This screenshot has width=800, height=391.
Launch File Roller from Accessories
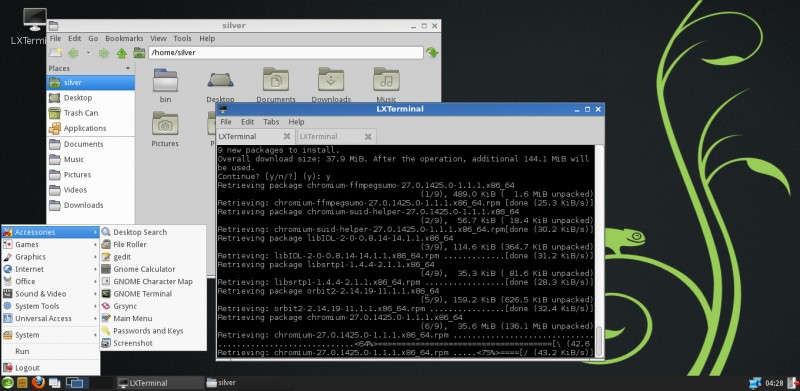tap(153, 245)
